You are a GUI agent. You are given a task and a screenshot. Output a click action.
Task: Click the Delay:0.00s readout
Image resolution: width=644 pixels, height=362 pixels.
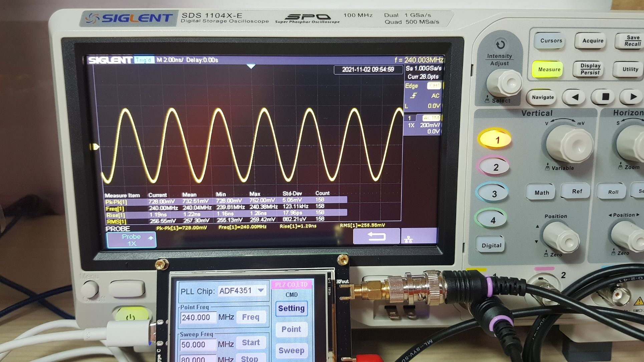click(202, 60)
